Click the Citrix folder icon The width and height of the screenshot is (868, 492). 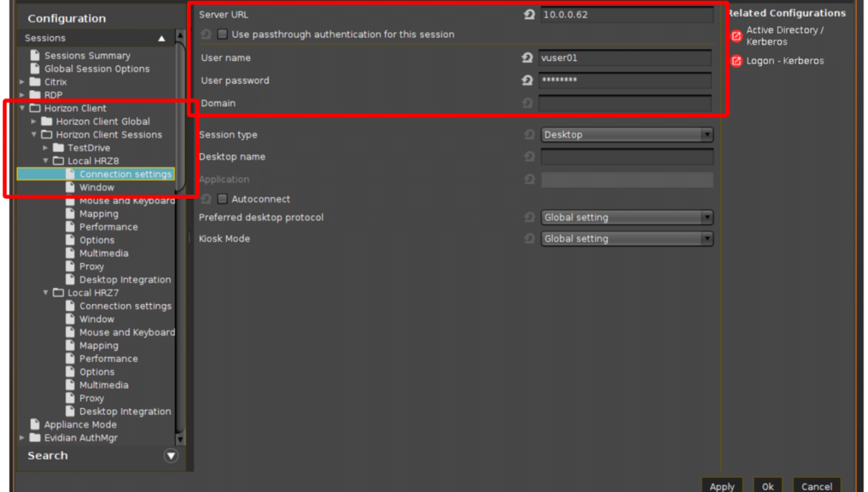[35, 82]
